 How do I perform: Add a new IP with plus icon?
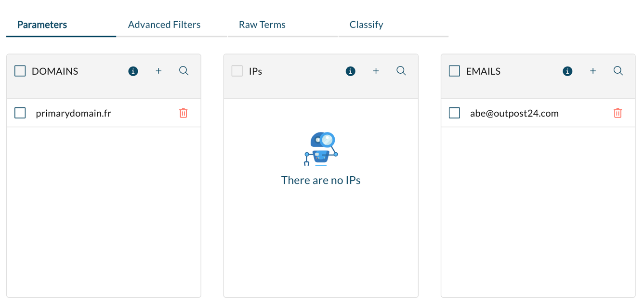(376, 71)
